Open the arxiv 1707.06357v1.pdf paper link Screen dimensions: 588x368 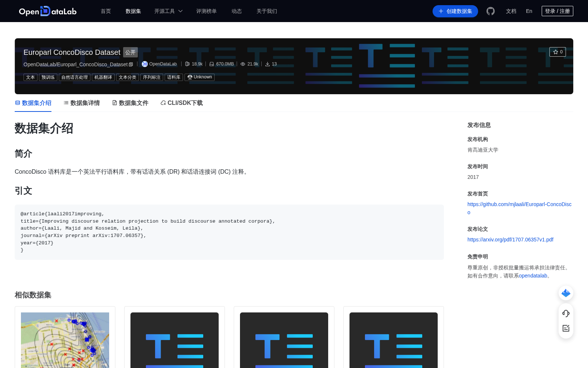click(510, 240)
